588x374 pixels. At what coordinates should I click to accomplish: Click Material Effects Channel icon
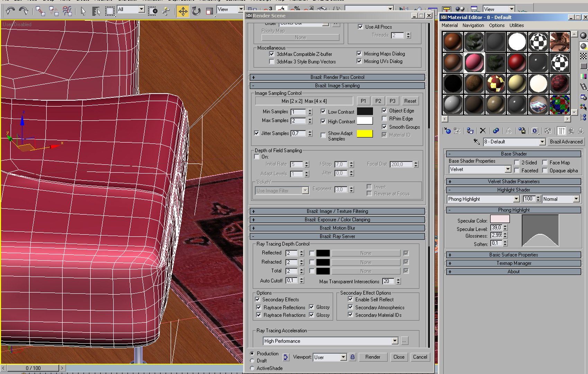tap(535, 131)
